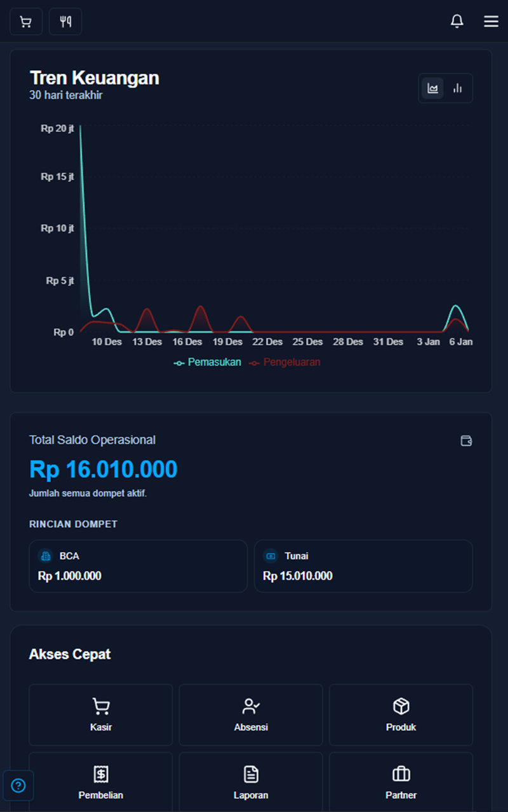This screenshot has width=508, height=812.
Task: Click the Rp 16.010.000 total balance
Action: pyautogui.click(x=104, y=469)
